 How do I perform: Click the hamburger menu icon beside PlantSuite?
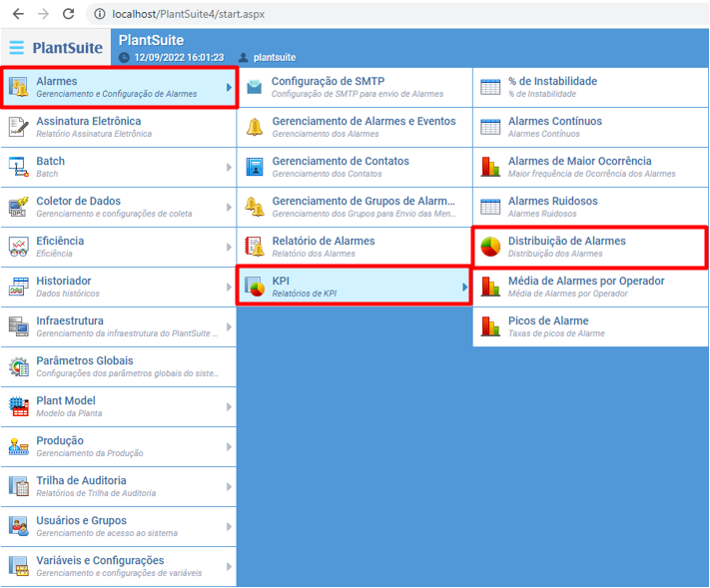click(17, 48)
